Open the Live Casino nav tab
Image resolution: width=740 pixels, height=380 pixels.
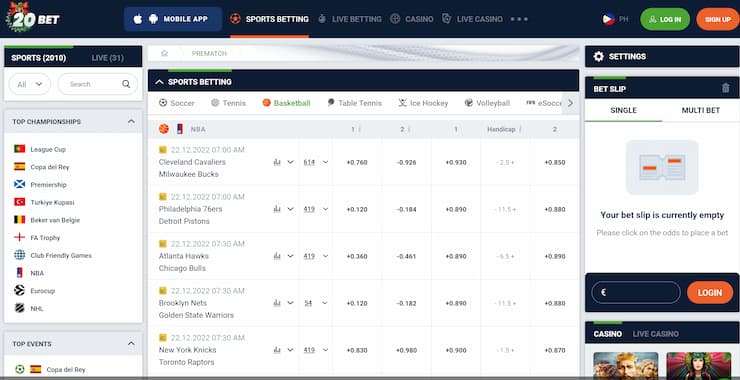click(472, 19)
